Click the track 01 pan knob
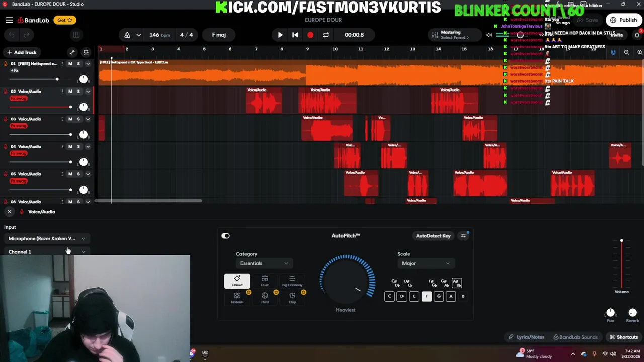Image resolution: width=644 pixels, height=362 pixels. click(x=84, y=79)
